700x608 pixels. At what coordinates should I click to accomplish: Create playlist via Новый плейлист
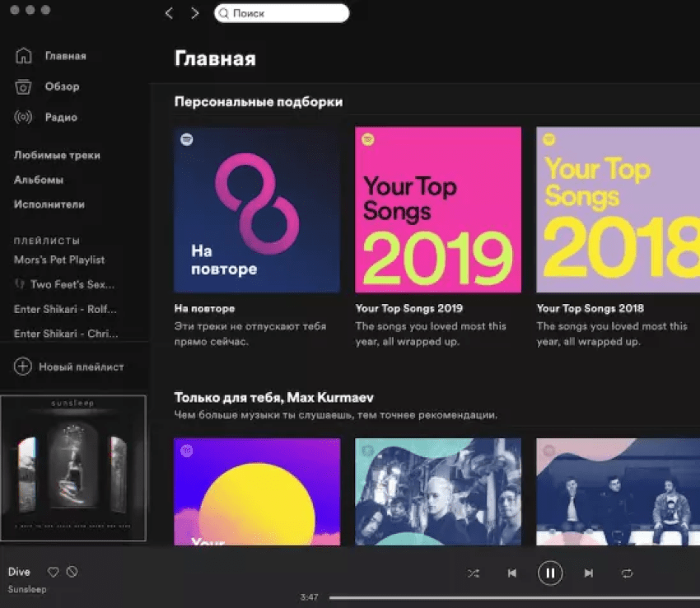(x=82, y=367)
